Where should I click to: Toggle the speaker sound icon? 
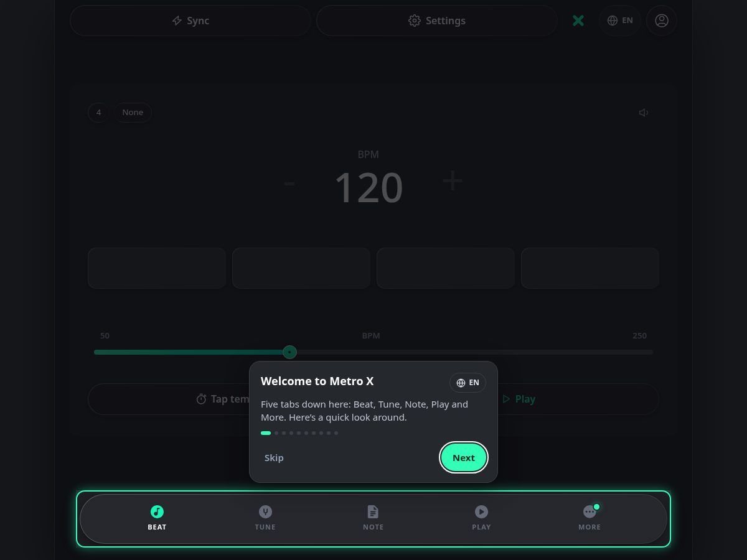[644, 113]
